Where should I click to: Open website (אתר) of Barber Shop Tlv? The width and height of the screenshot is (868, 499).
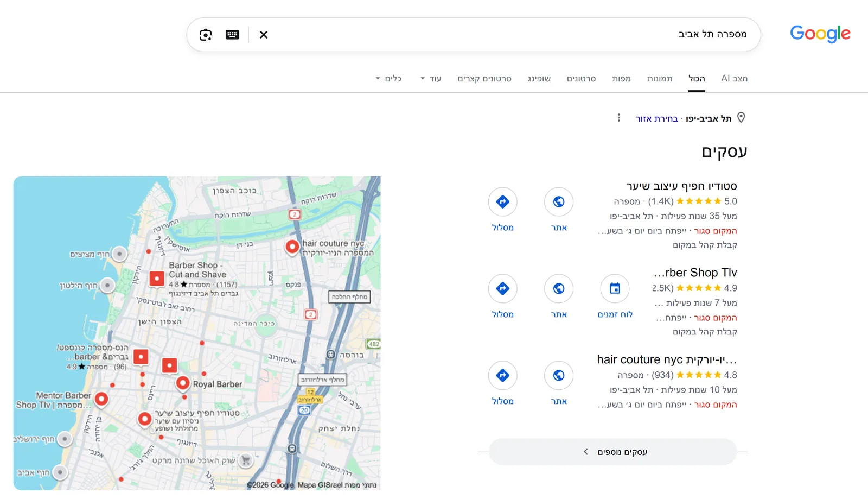click(559, 296)
